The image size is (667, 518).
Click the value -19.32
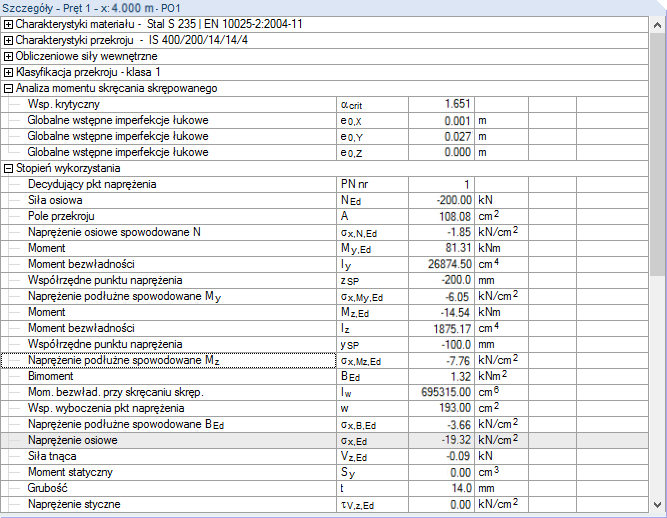point(456,440)
